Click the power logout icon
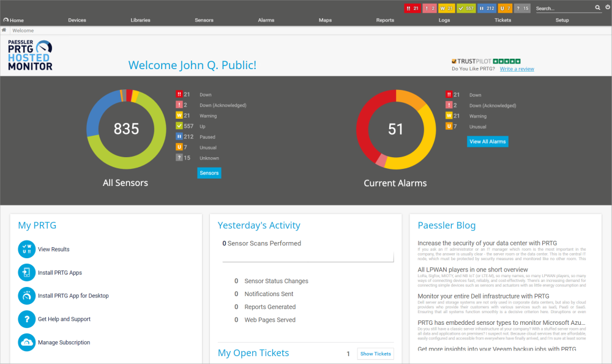 tap(606, 8)
